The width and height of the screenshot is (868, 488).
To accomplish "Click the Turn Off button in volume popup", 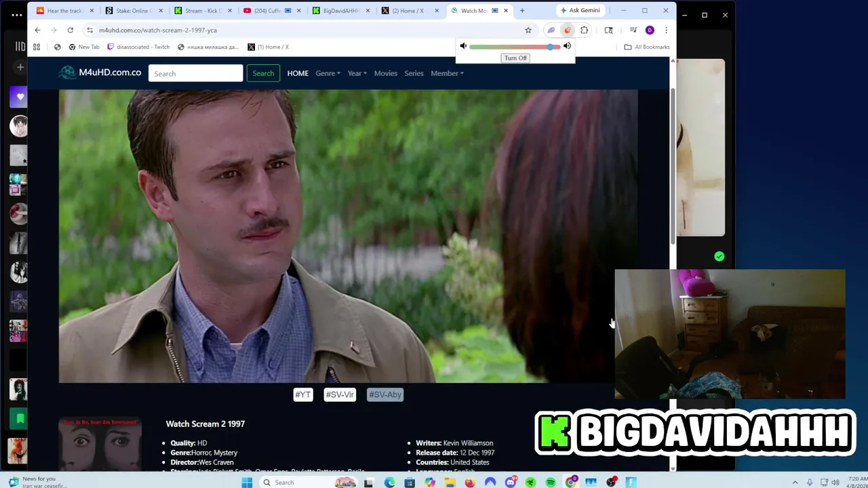I will pyautogui.click(x=515, y=58).
